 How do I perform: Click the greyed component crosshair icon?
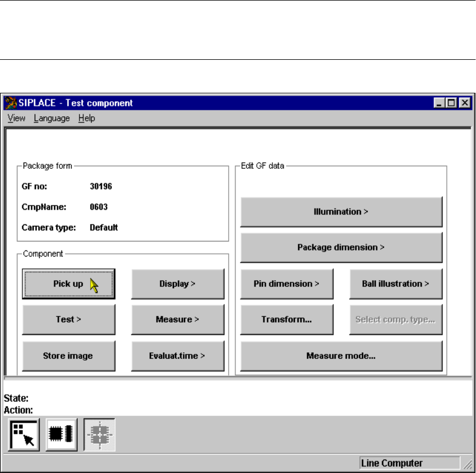point(100,435)
